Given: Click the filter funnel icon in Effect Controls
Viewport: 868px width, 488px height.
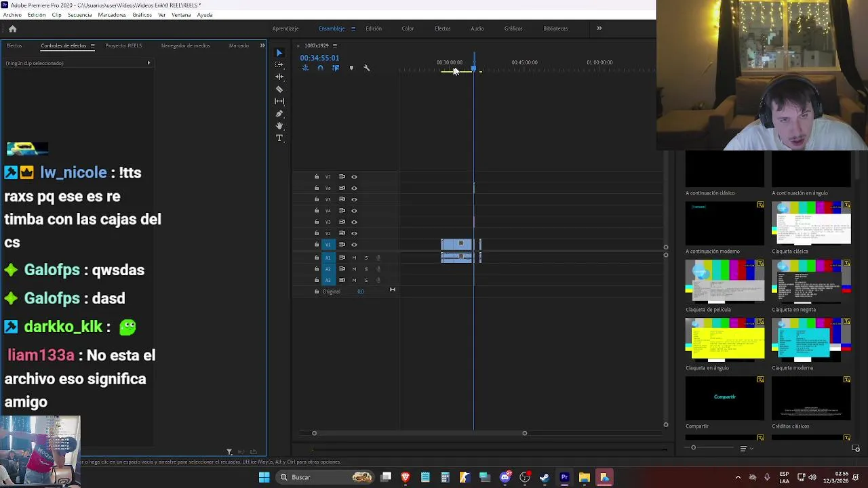Looking at the screenshot, I should point(229,451).
